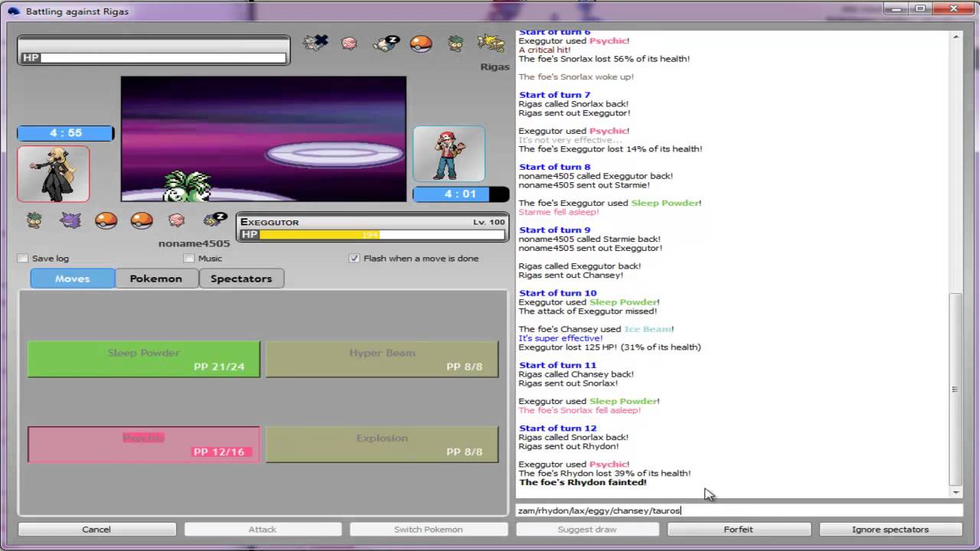
Task: Click 'The foe's Rhydon fainted!' log line
Action: (583, 483)
